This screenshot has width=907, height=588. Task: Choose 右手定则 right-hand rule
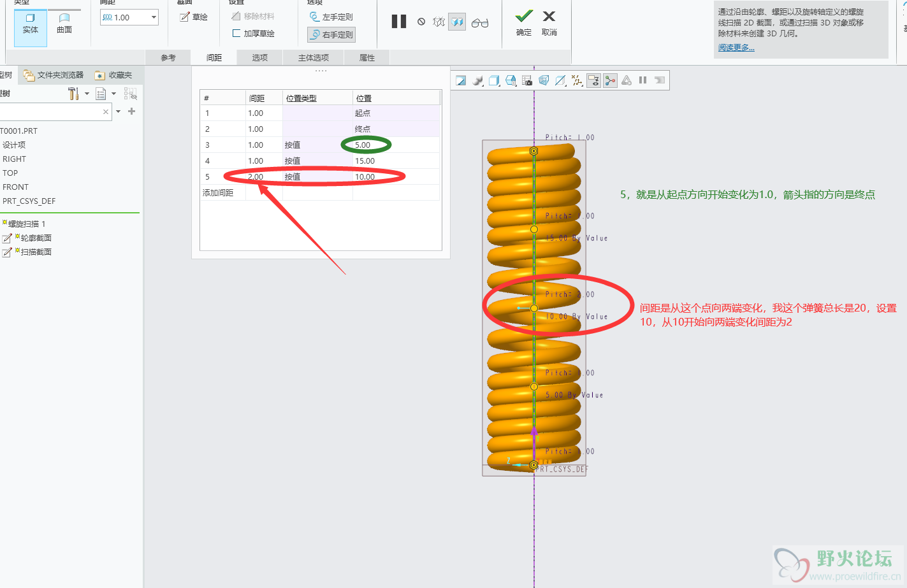point(331,34)
